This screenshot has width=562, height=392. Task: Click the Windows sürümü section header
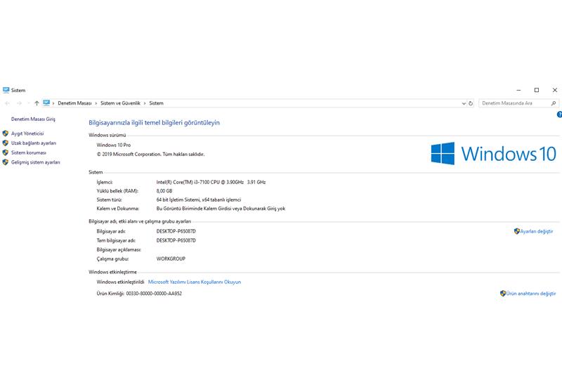pyautogui.click(x=107, y=135)
